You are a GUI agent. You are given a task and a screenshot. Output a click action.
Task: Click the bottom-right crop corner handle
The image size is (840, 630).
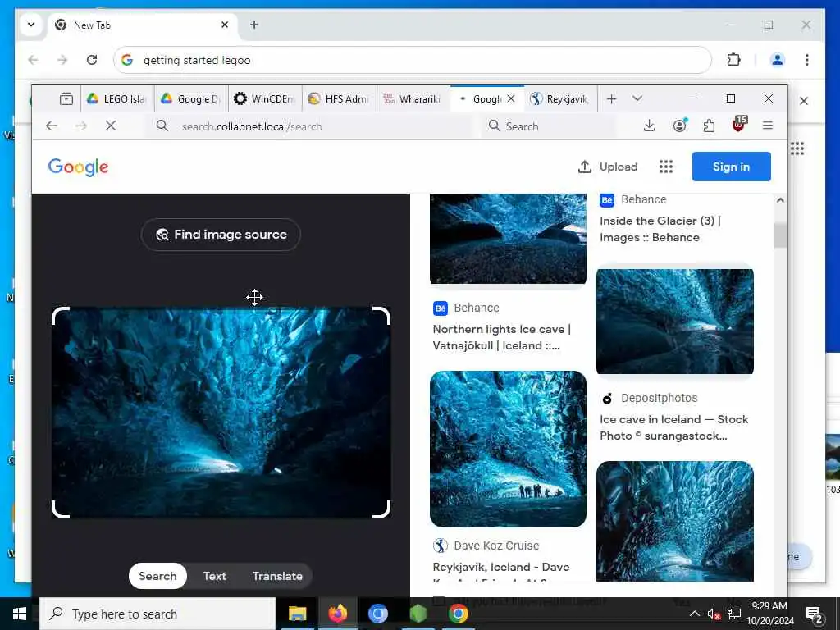pos(381,509)
